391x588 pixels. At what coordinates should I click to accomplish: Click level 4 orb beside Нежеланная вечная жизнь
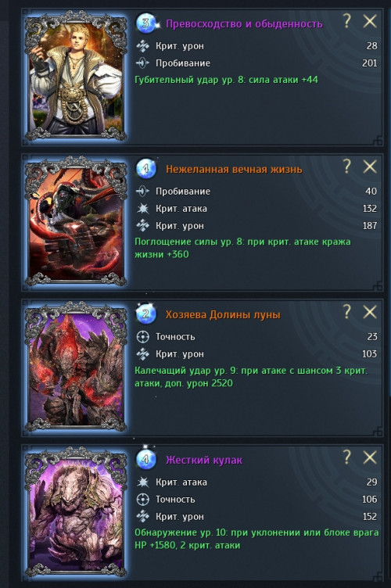(145, 168)
